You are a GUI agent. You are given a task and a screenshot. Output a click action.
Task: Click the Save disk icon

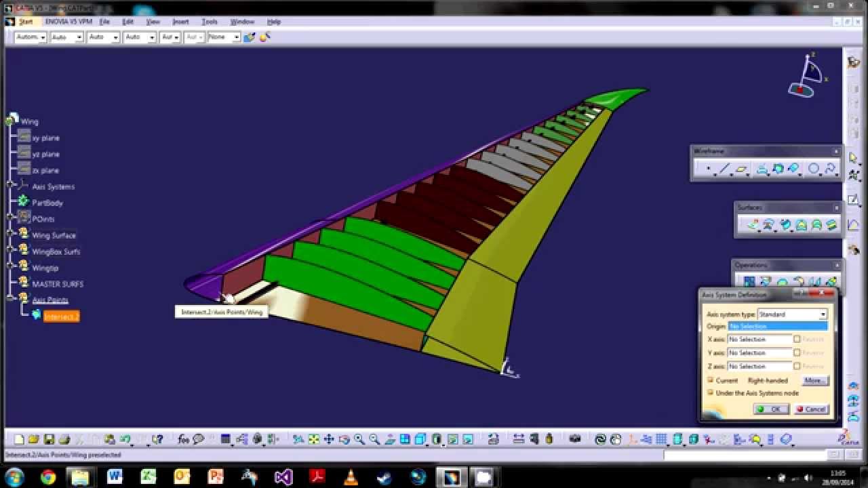(x=49, y=439)
